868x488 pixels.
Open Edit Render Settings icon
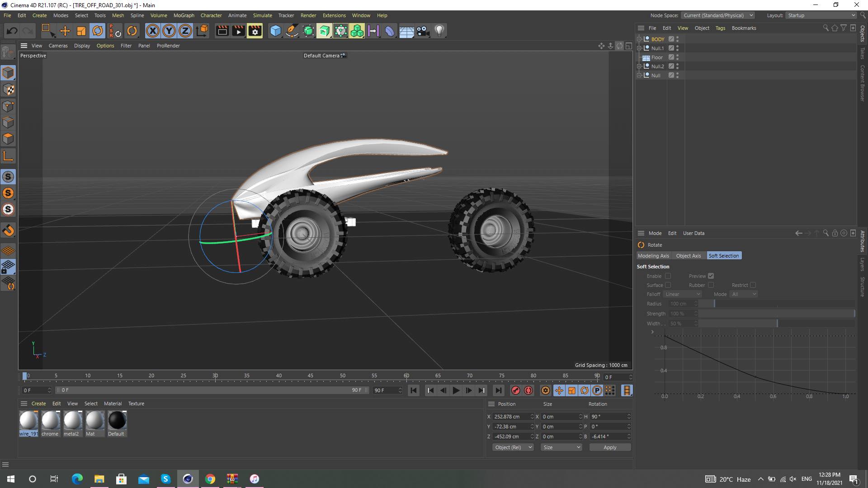pyautogui.click(x=255, y=31)
